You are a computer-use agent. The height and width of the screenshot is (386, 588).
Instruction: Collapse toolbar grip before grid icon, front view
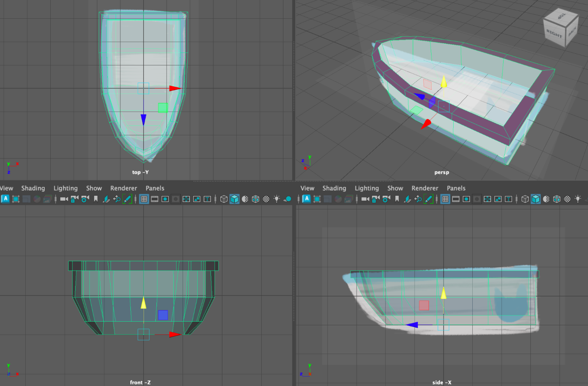tap(136, 199)
